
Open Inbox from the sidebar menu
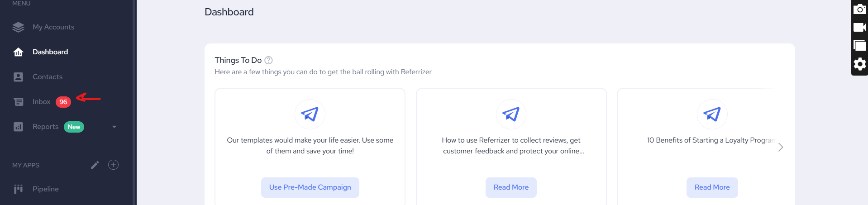pos(41,102)
